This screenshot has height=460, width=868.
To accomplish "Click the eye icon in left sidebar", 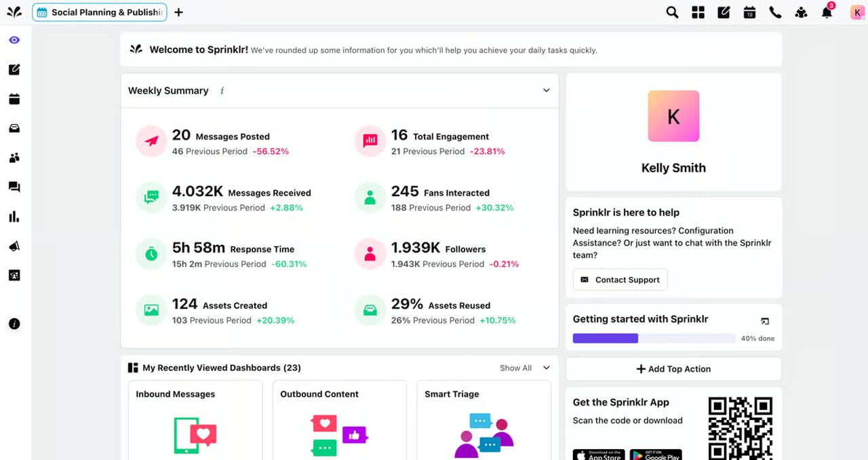I will tap(14, 40).
